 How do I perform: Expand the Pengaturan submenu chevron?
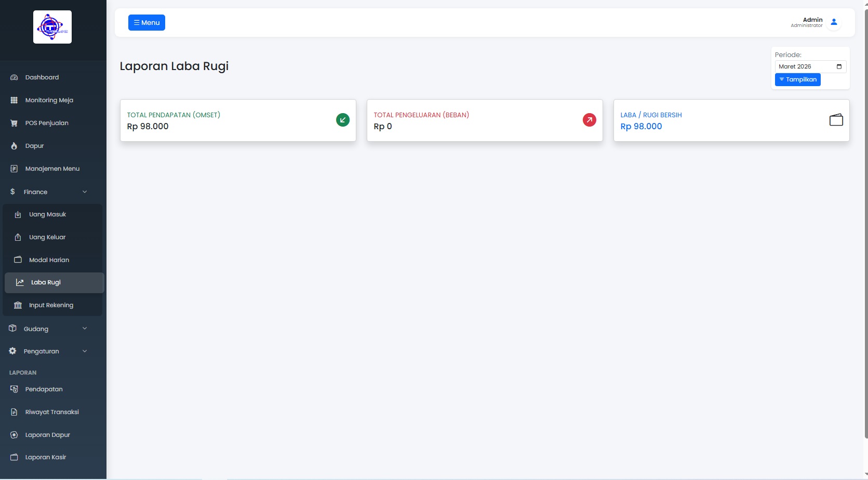click(x=85, y=351)
